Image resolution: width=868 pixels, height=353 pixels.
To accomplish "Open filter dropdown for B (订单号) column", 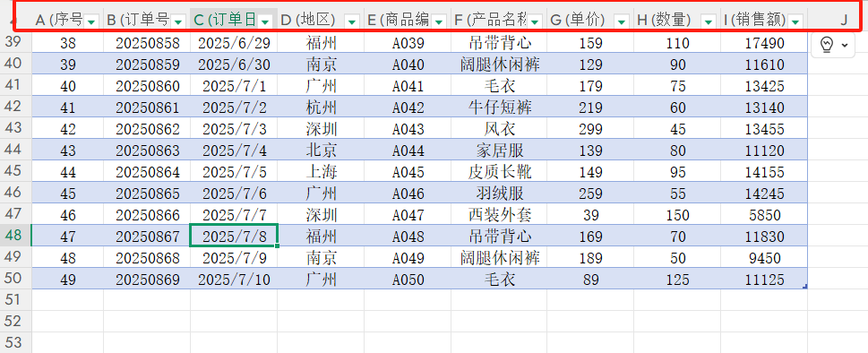I will (178, 22).
